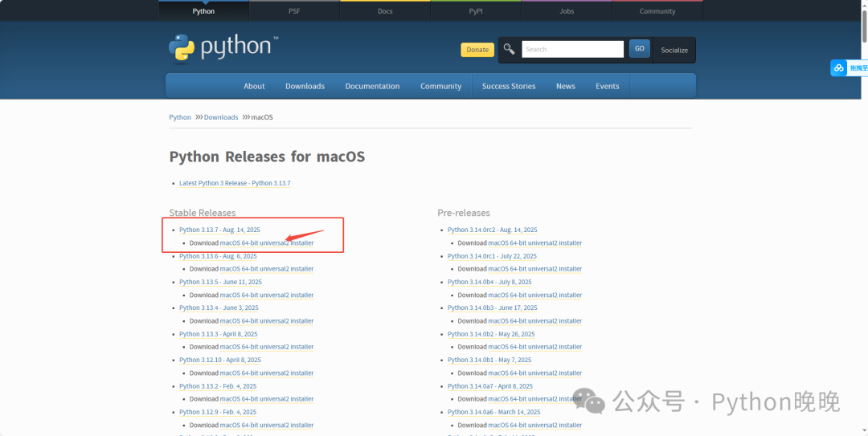This screenshot has height=436, width=868.
Task: Download macOS installer under Python 3.13.4
Action: click(267, 321)
